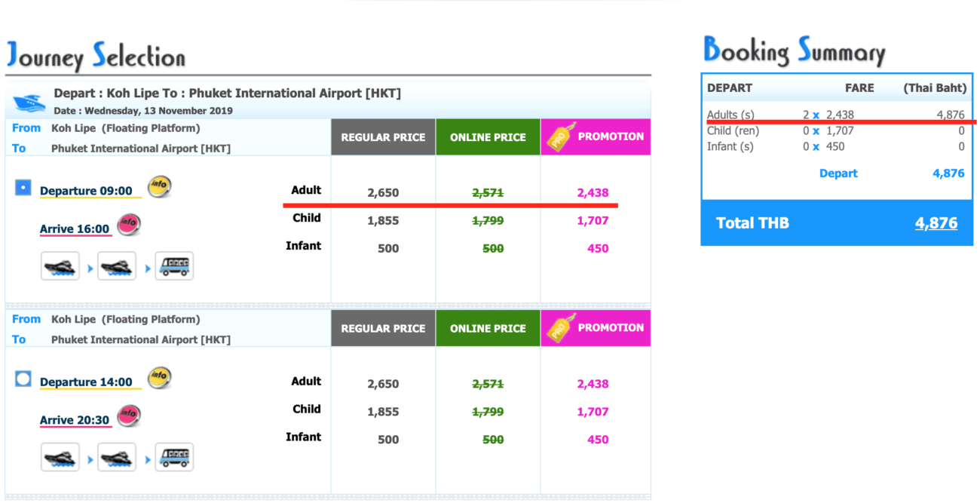Open yellow info icon next to Departure 09:00
The image size is (980, 503).
pyautogui.click(x=159, y=186)
